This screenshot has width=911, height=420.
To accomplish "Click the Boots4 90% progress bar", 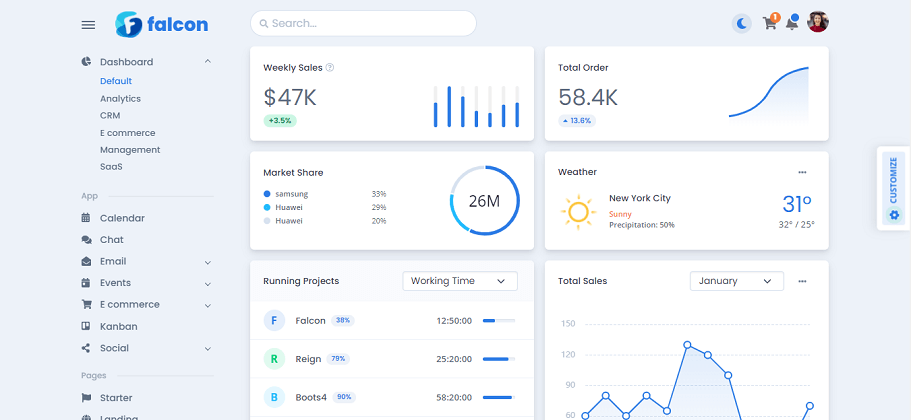I will 498,397.
